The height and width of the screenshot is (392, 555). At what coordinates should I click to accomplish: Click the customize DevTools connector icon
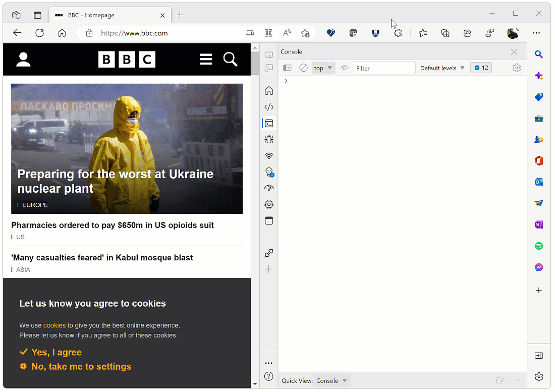tap(269, 253)
